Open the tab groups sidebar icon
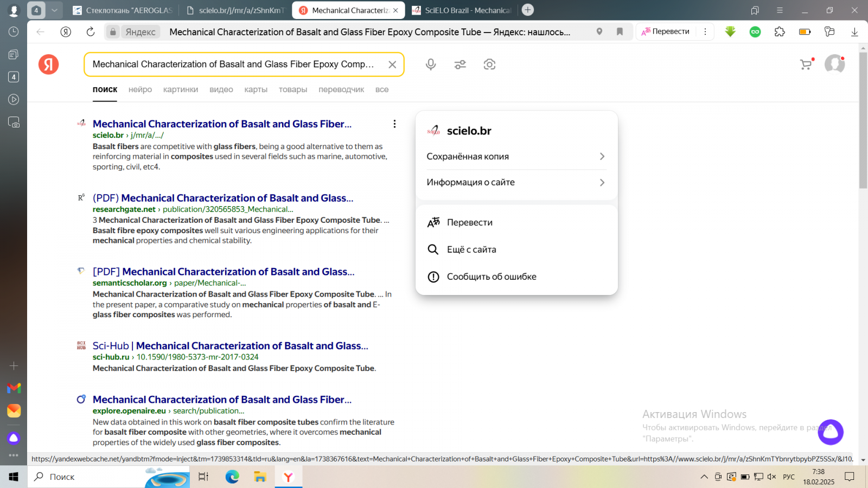868x488 pixels. (x=14, y=54)
